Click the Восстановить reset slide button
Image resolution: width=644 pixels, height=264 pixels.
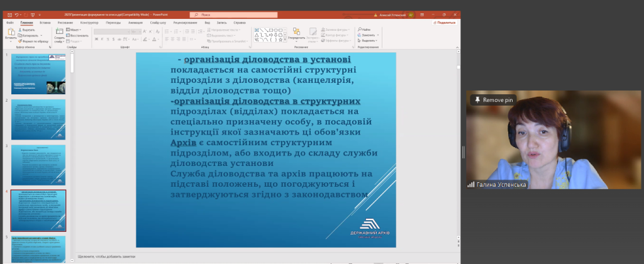pos(77,35)
